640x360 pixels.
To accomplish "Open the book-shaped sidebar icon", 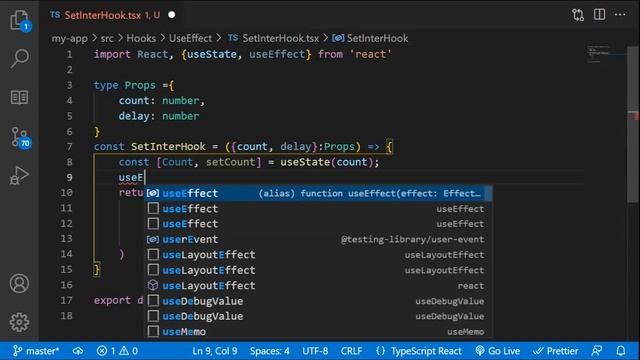I will (x=19, y=97).
